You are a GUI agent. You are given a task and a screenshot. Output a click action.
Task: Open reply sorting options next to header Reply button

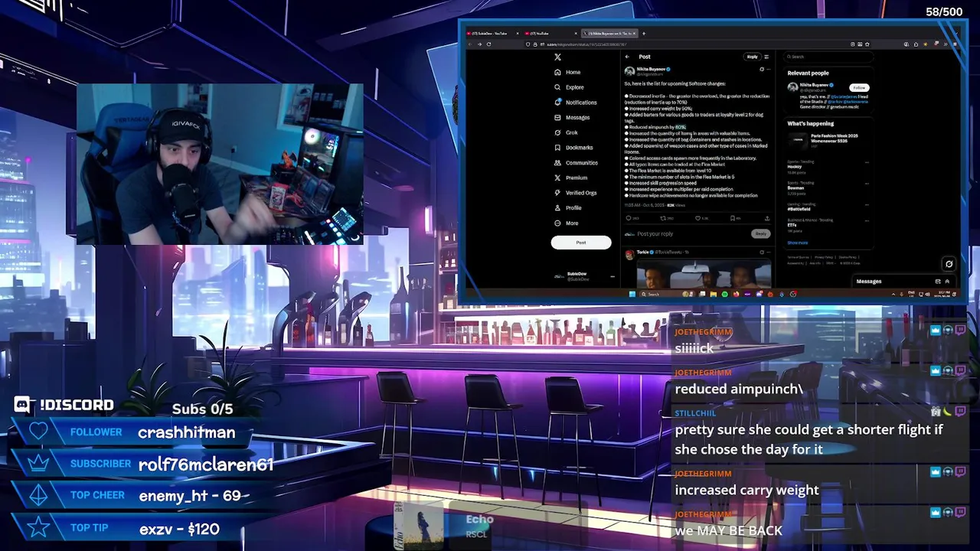pos(766,57)
